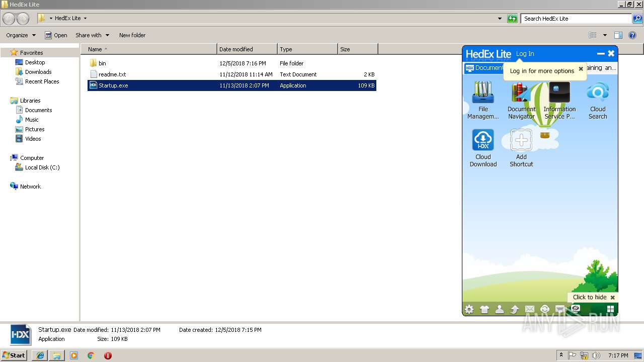Select the Document tab in HedEx Lite
The height and width of the screenshot is (362, 644).
click(484, 68)
